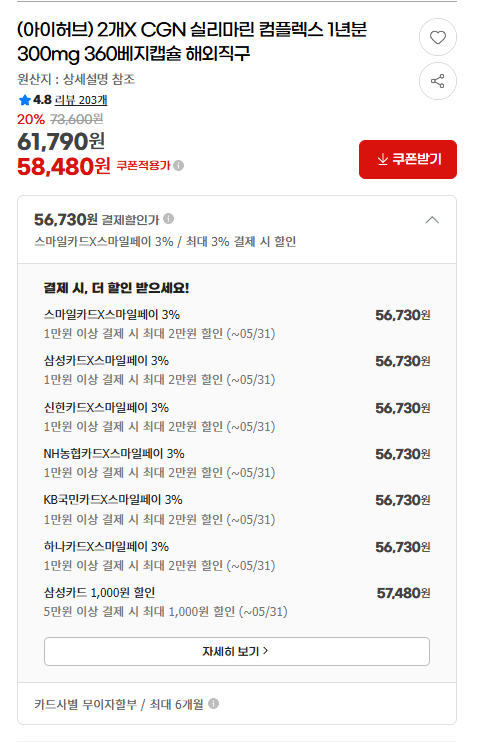Open 자세히 보기 for discount details
Screen dimensions: 482x749
click(x=237, y=651)
